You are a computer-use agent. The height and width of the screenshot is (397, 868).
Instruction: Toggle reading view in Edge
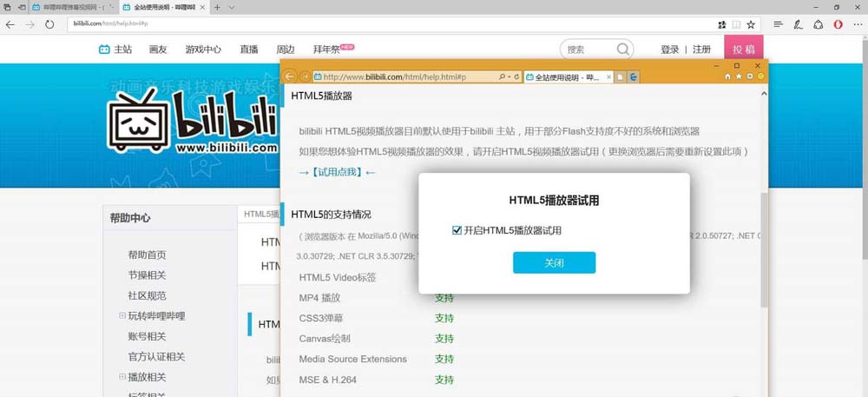coord(736,24)
